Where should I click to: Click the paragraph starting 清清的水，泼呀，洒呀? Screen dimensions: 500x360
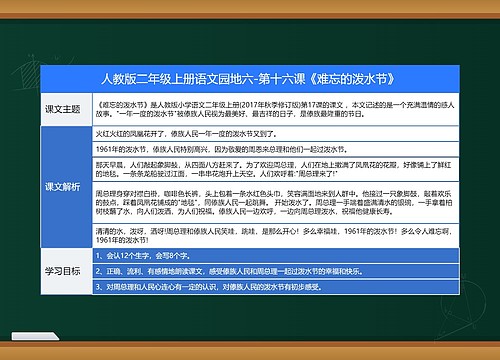[x=276, y=236]
